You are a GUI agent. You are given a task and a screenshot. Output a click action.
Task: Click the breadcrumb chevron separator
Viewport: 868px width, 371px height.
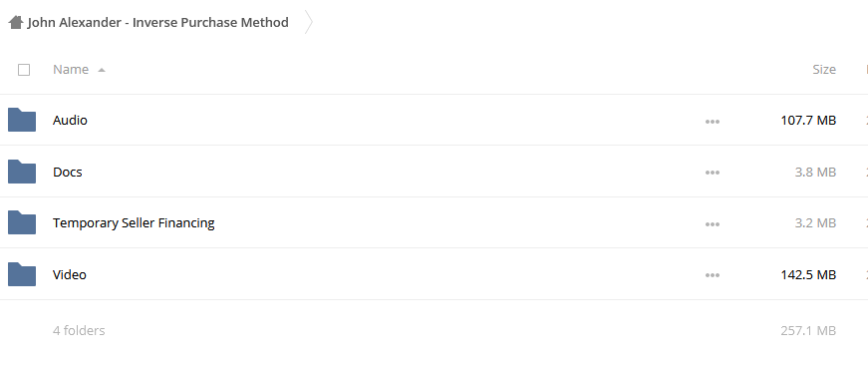(309, 22)
